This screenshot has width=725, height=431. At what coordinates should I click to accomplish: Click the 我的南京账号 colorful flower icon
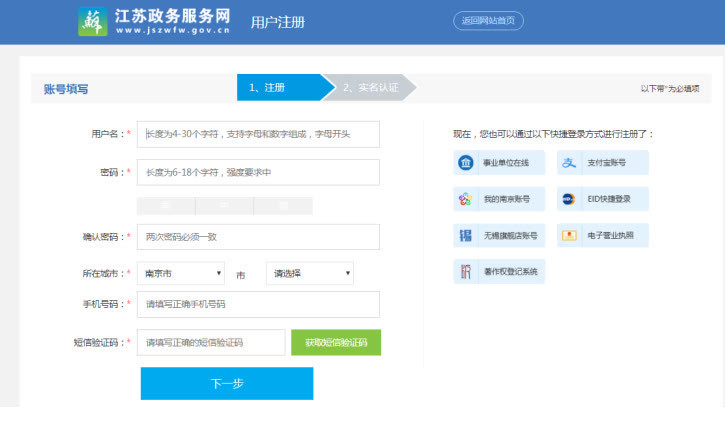click(466, 199)
